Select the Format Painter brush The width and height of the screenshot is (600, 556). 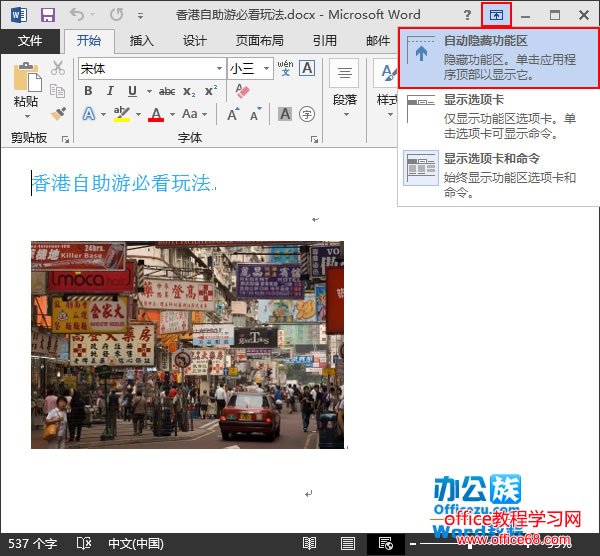58,113
